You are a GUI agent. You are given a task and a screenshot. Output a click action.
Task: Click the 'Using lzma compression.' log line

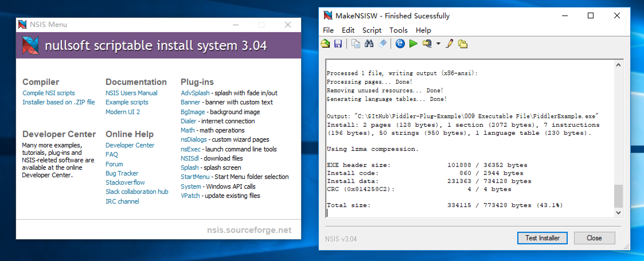(373, 149)
